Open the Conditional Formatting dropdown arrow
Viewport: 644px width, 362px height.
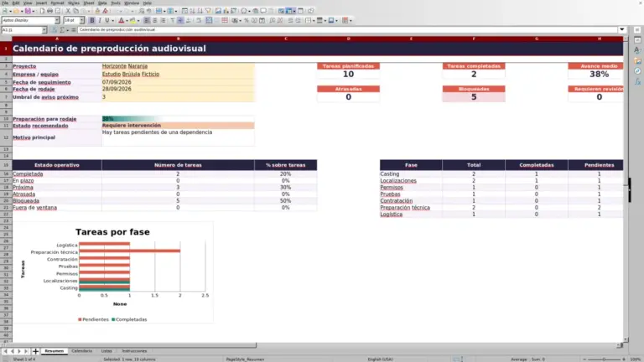click(351, 20)
